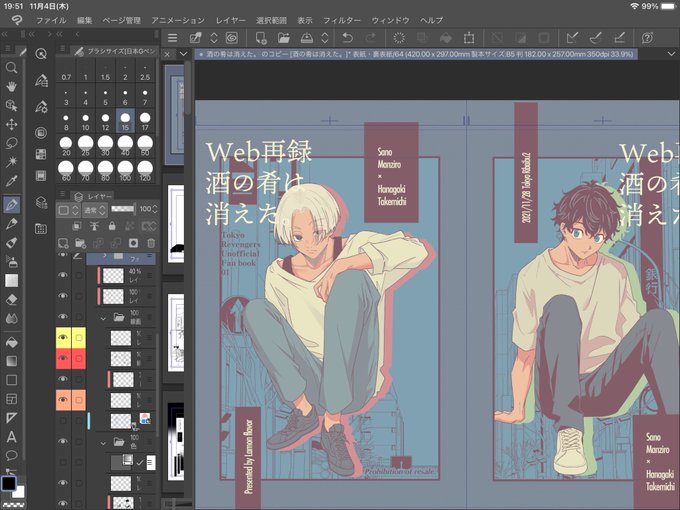Image resolution: width=680 pixels, height=510 pixels.
Task: Expand the selected top layer folder
Action: coord(104,256)
